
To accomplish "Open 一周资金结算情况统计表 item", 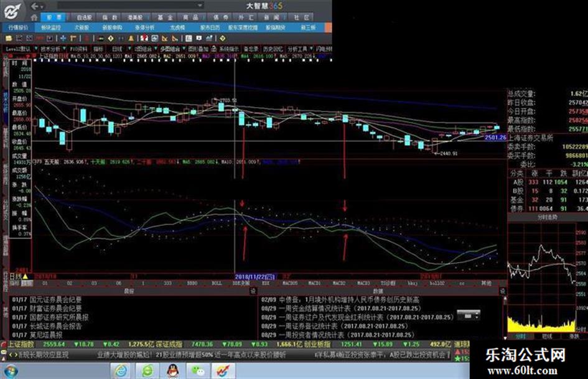I will [341, 309].
